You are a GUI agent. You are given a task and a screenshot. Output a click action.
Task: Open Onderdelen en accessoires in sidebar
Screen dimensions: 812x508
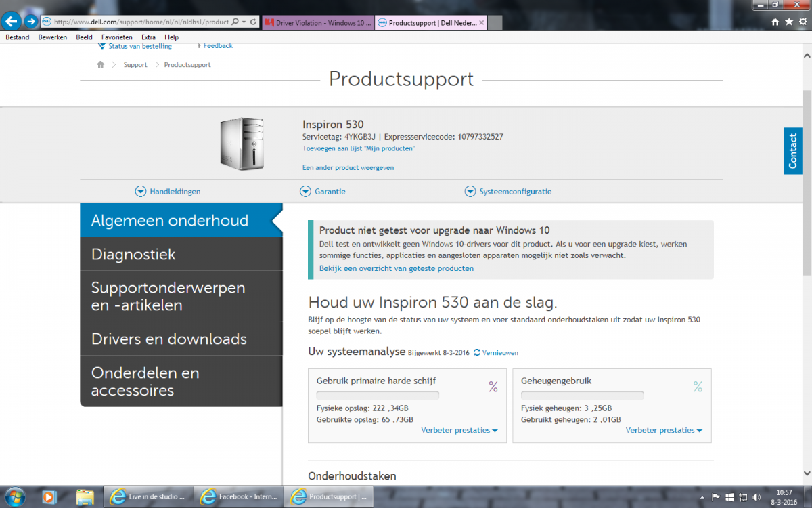[x=181, y=381]
